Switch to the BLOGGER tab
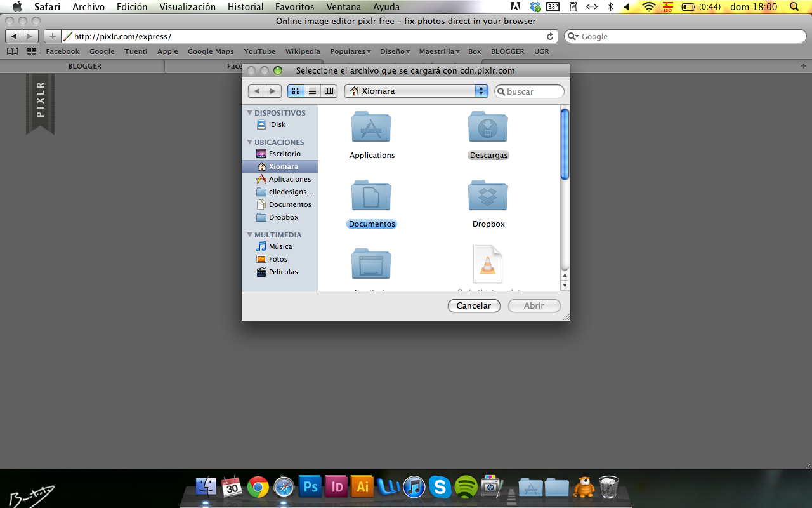Screen dimensions: 812x508 [84, 66]
